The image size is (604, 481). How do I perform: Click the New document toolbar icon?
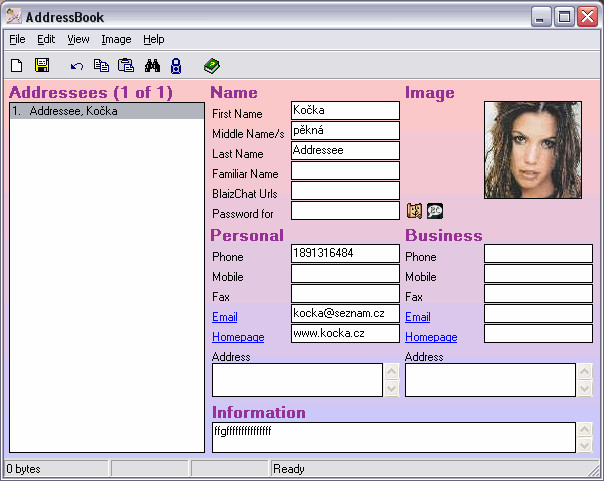tap(16, 65)
